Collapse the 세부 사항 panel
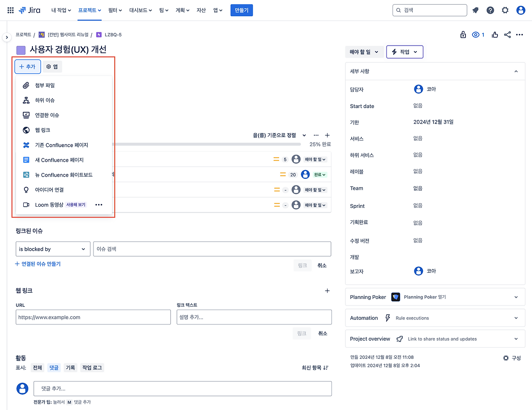532x410 pixels. 516,71
